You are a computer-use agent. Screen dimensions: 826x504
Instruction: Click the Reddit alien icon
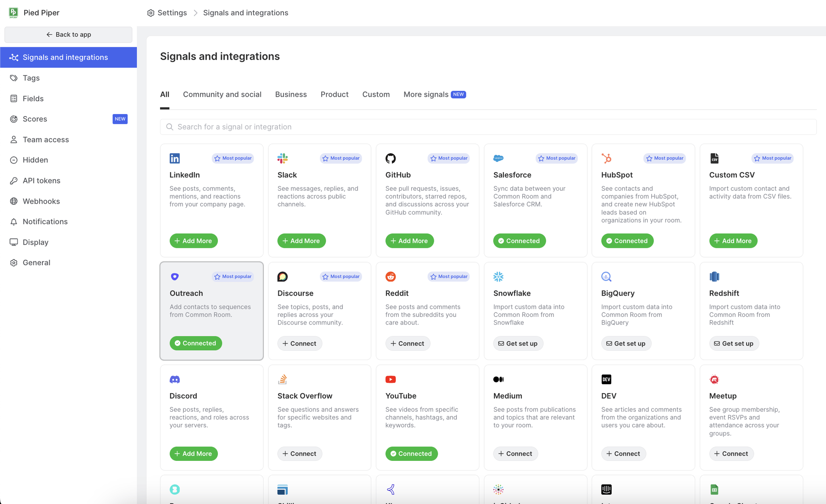(390, 277)
